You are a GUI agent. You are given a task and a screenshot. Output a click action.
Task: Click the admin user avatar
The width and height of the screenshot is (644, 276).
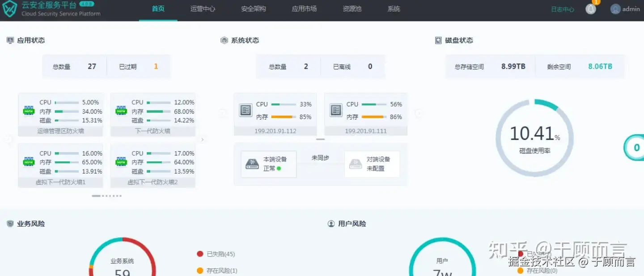click(x=615, y=9)
